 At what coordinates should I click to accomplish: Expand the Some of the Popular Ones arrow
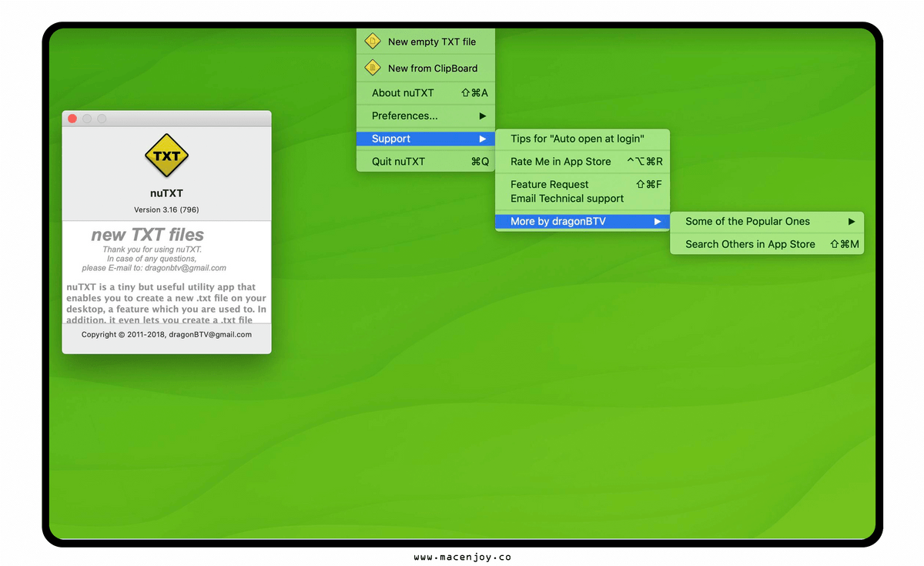click(852, 222)
